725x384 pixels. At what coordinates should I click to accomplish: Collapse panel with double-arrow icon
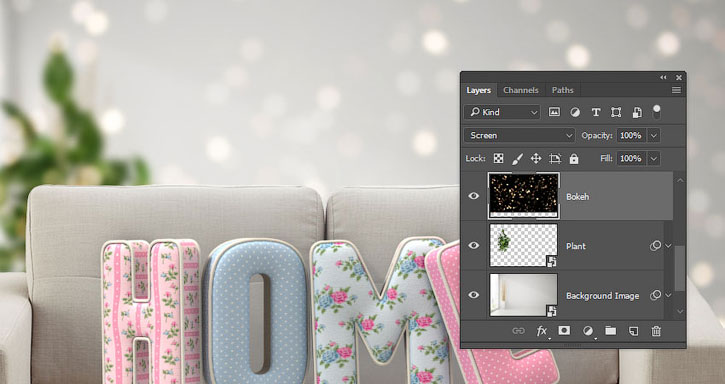pos(664,77)
